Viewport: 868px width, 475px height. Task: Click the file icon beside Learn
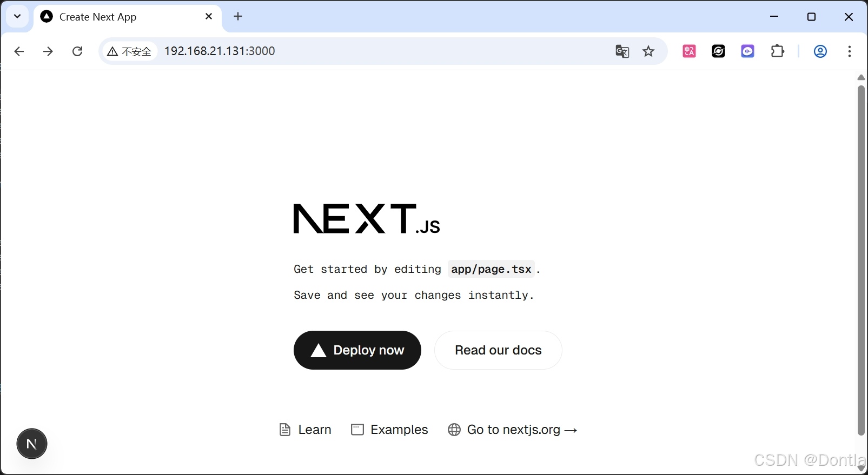[285, 430]
